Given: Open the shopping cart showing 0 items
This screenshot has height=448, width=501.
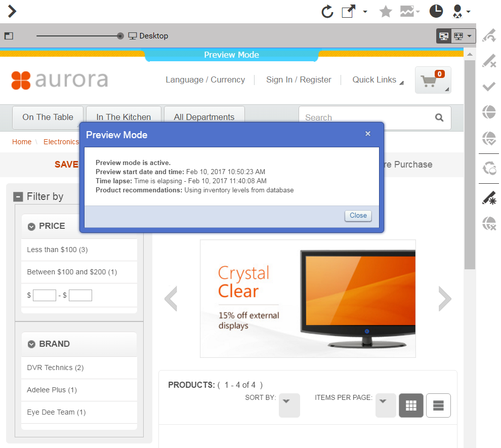Looking at the screenshot, I should click(x=433, y=79).
